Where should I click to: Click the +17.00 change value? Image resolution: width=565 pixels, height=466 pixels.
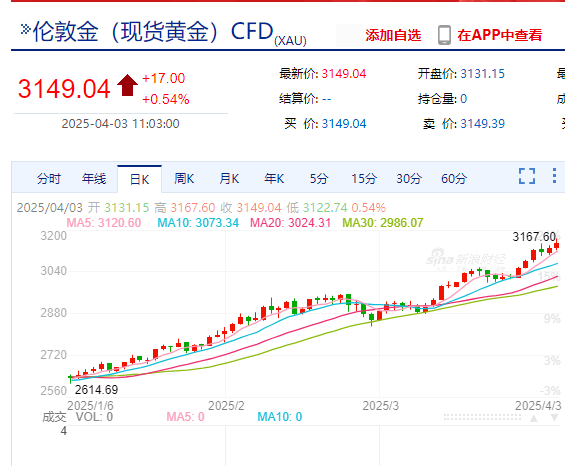[x=164, y=78]
